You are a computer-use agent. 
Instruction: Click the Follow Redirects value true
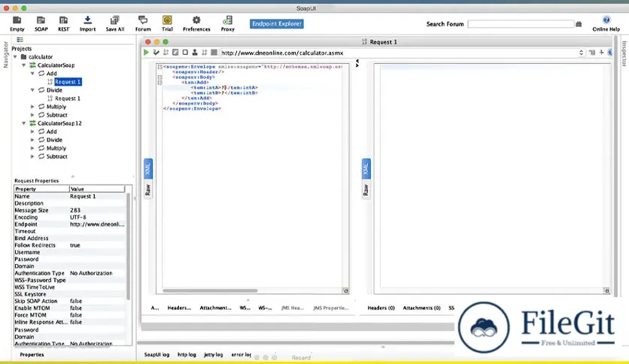click(75, 245)
